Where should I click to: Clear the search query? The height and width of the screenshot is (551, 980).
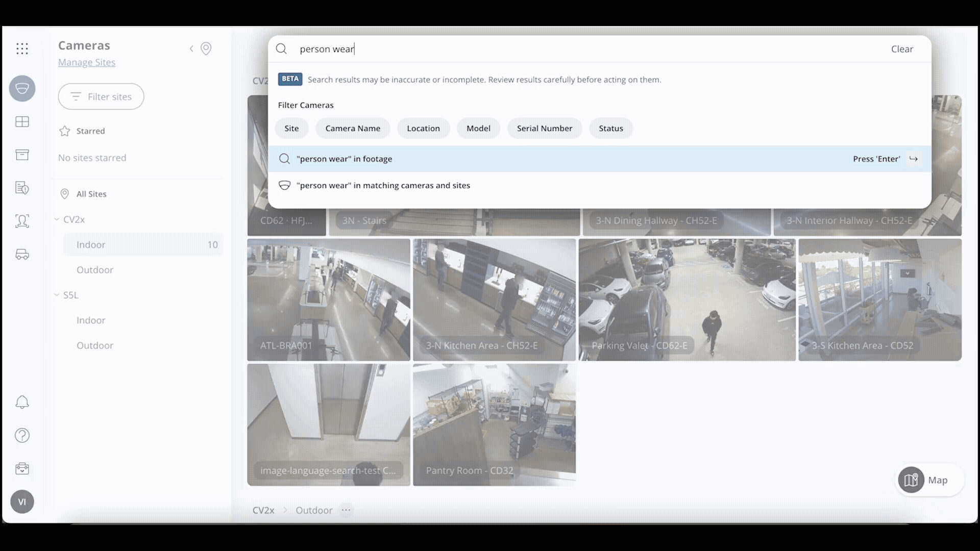pyautogui.click(x=902, y=49)
